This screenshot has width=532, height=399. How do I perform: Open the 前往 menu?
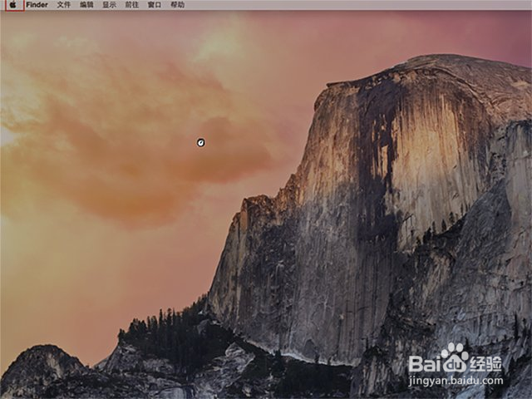pos(131,5)
